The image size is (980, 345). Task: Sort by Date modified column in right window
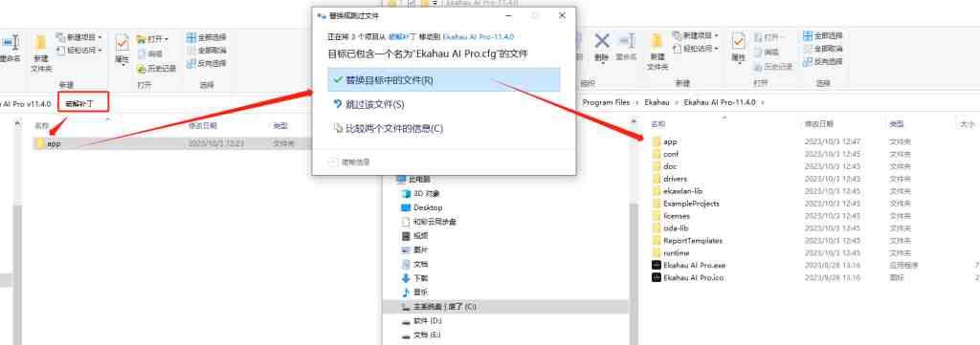point(818,124)
